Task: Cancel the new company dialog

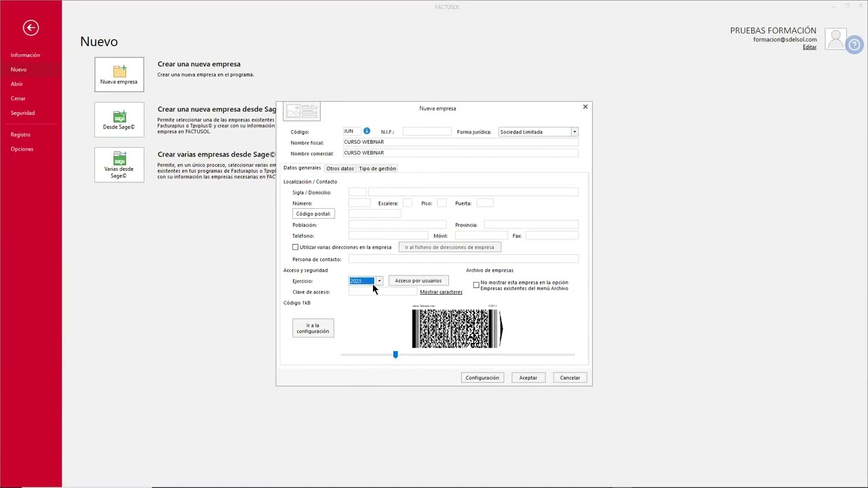Action: coord(570,378)
